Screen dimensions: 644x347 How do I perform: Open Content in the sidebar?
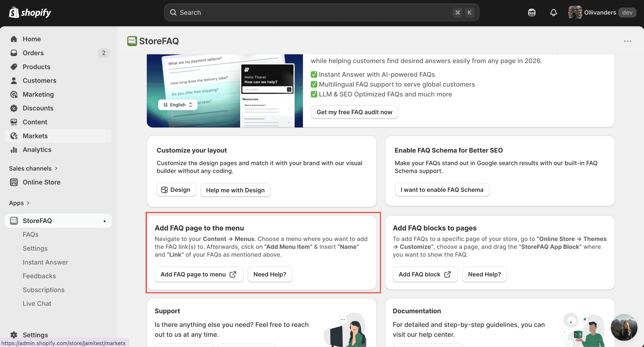pyautogui.click(x=58, y=122)
